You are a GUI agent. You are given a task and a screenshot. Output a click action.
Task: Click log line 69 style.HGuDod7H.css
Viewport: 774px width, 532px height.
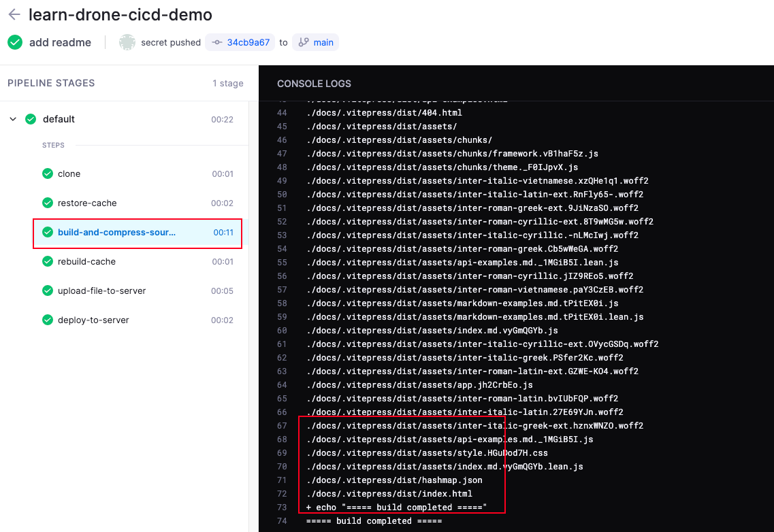[x=427, y=452]
